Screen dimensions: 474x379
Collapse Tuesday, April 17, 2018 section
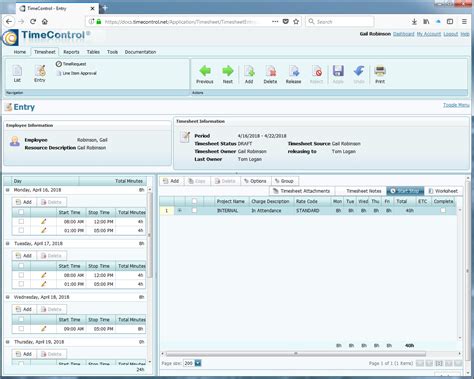pos(8,243)
